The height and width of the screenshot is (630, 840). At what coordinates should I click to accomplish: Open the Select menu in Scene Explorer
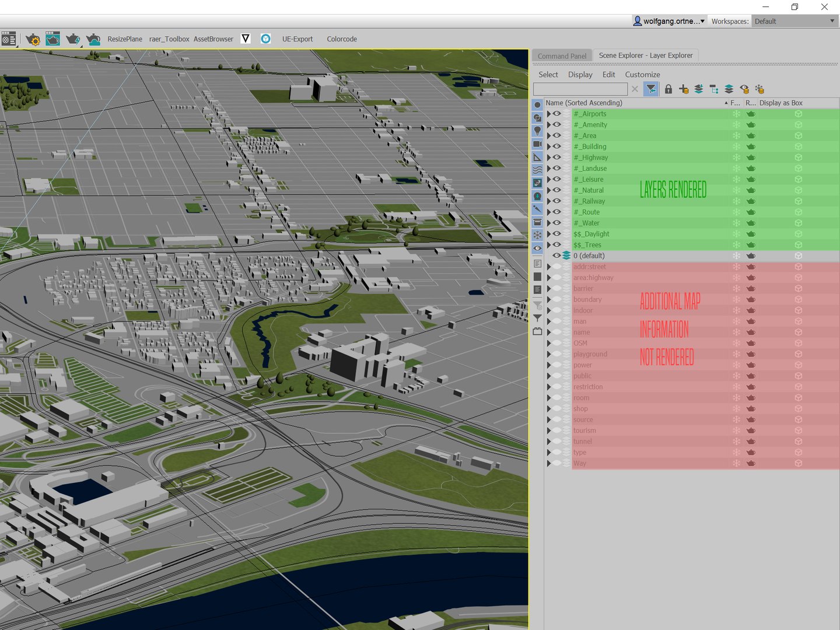click(548, 75)
